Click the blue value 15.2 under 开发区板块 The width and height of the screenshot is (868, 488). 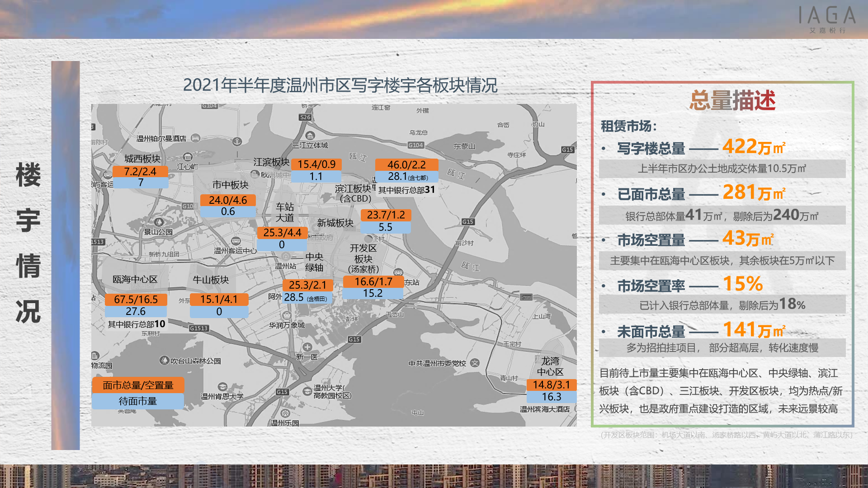(373, 293)
